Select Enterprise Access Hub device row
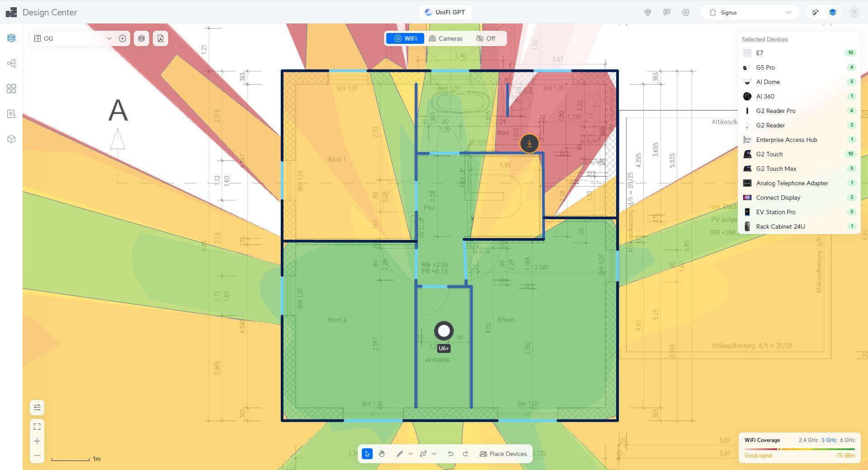This screenshot has height=470, width=868. [799, 140]
